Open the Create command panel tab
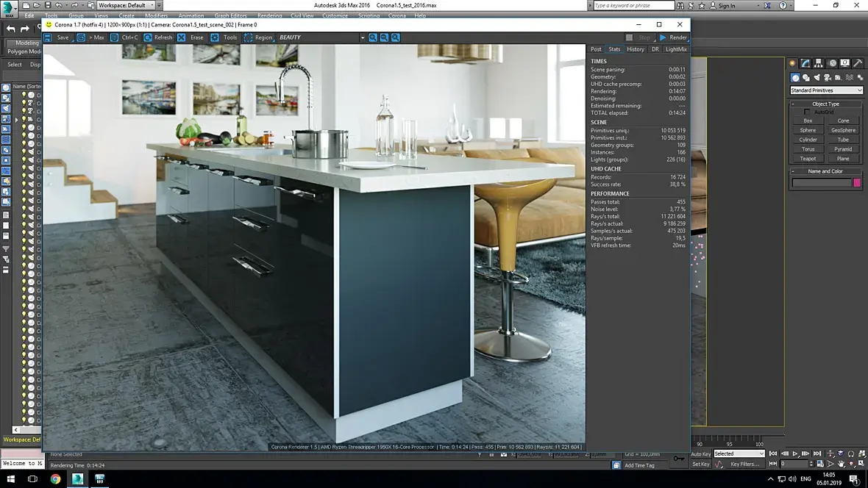 792,63
